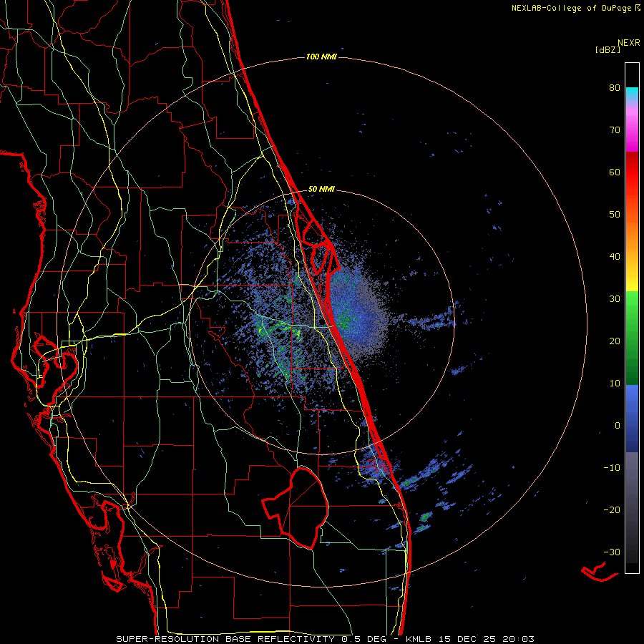
Task: Click the "30" value on the dBZ scale
Action: click(x=615, y=299)
